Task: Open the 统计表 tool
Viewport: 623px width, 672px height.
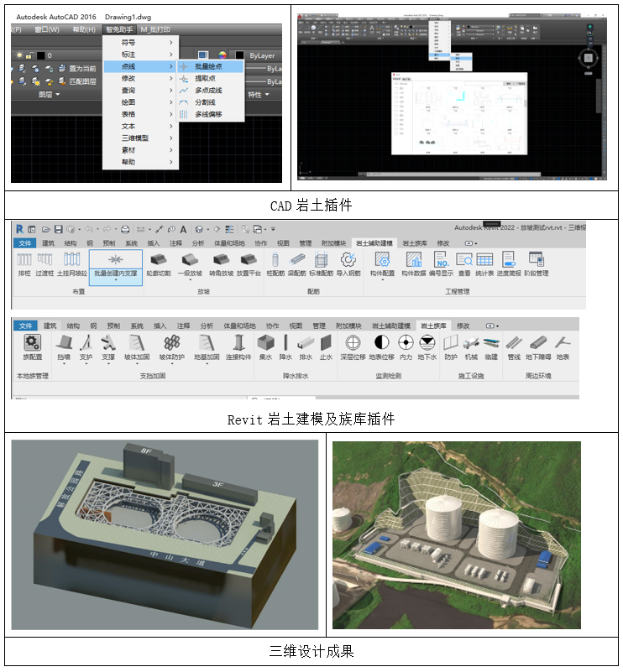Action: [x=484, y=264]
